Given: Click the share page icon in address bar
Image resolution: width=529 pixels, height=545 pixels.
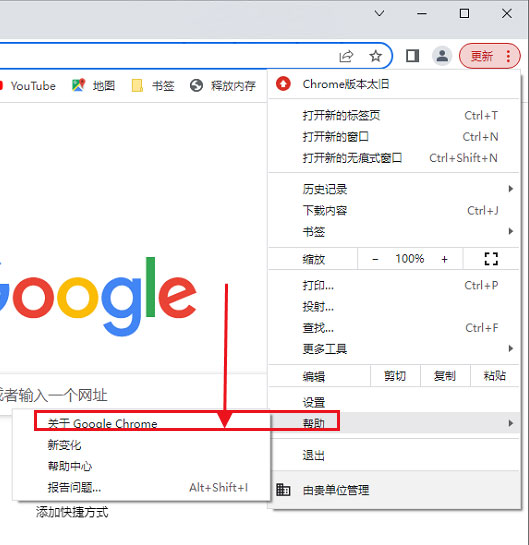Looking at the screenshot, I should coord(346,56).
